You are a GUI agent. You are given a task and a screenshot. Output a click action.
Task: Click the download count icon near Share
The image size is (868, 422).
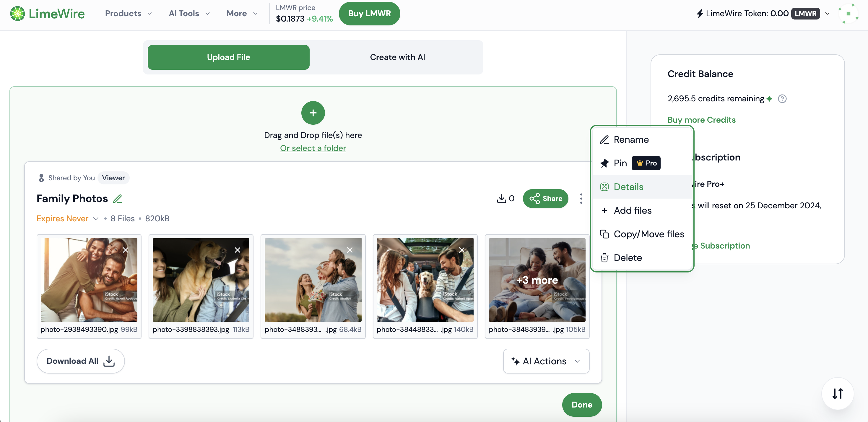pyautogui.click(x=502, y=199)
